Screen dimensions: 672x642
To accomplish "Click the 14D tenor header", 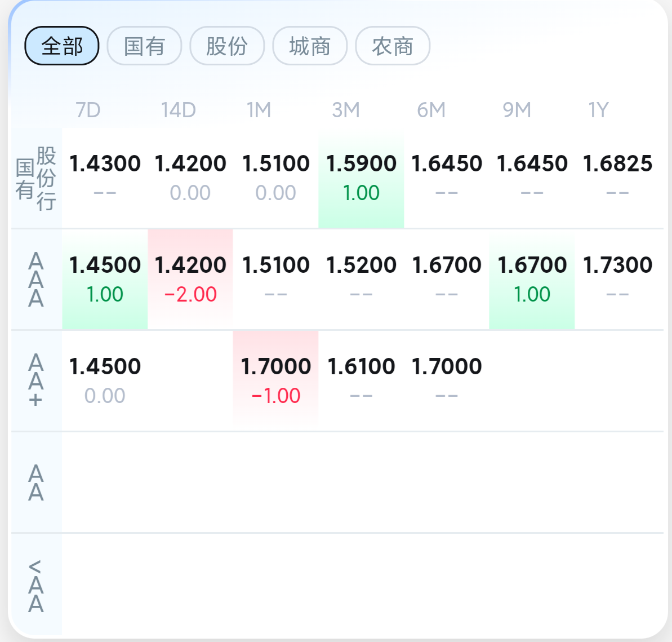I will [178, 110].
